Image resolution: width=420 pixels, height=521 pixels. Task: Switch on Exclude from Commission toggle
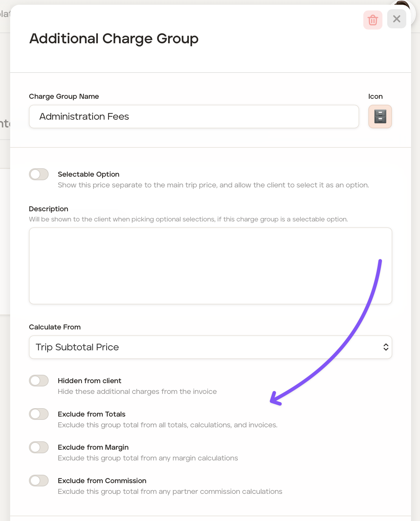[x=39, y=481]
